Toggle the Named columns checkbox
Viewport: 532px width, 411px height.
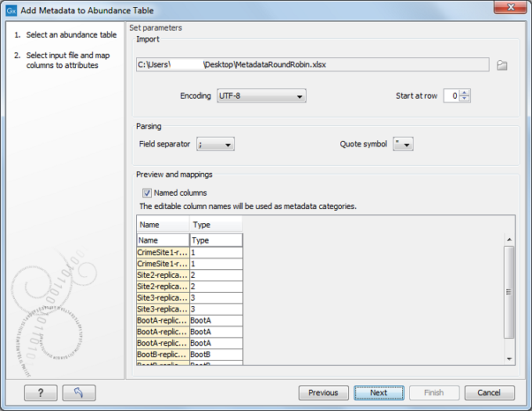point(146,193)
